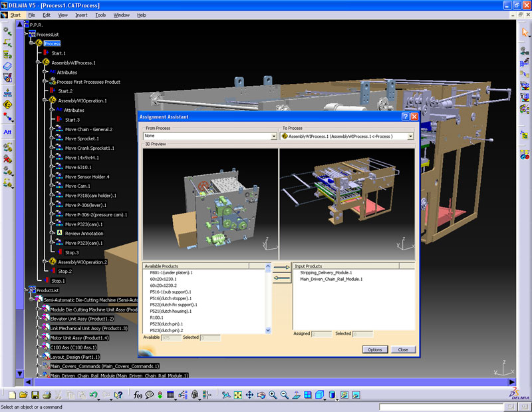Click the isometric view cube icon

pyautogui.click(x=319, y=395)
